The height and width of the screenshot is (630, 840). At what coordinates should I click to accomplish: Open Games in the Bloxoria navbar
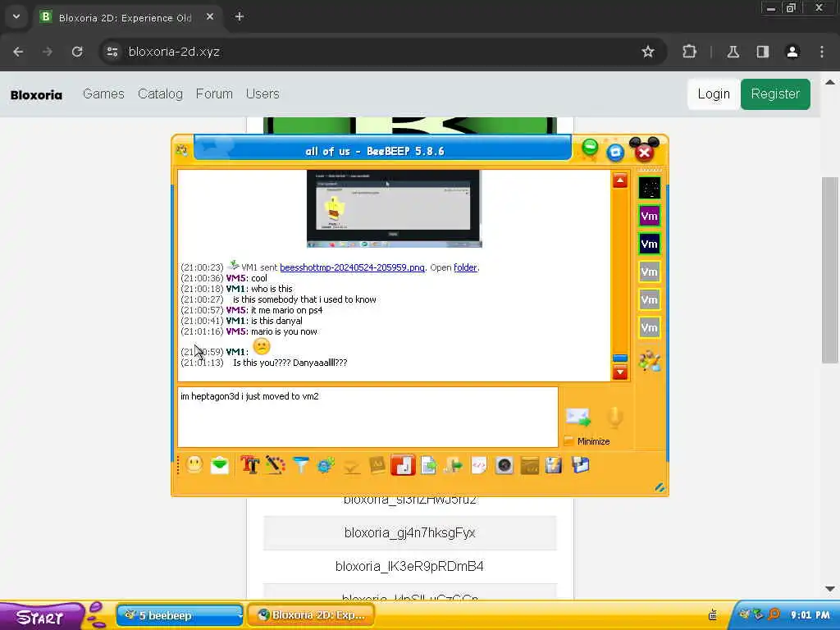[x=103, y=94]
